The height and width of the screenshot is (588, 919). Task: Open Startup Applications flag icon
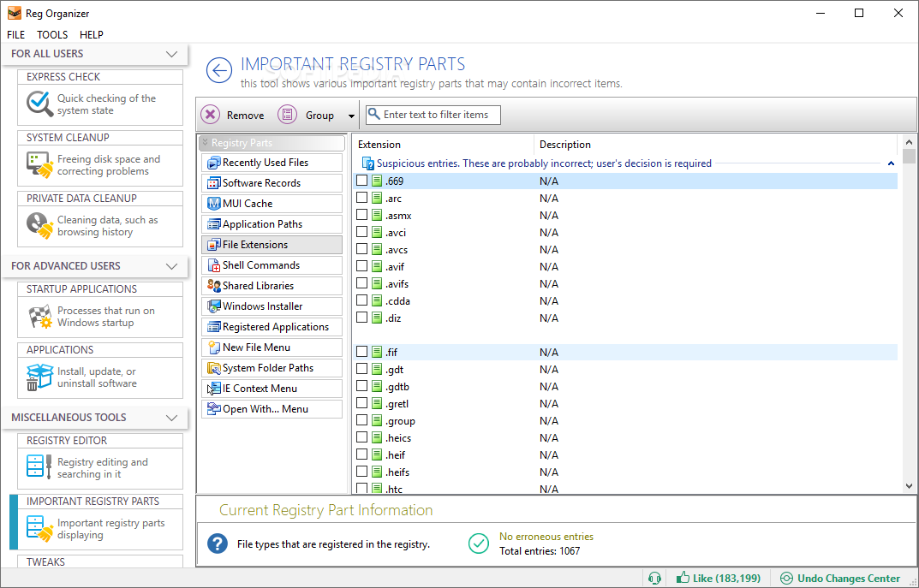pos(40,317)
